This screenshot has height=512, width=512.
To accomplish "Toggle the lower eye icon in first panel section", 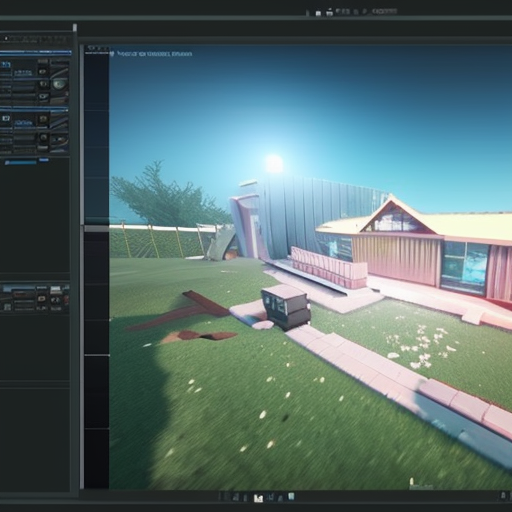I will [43, 96].
